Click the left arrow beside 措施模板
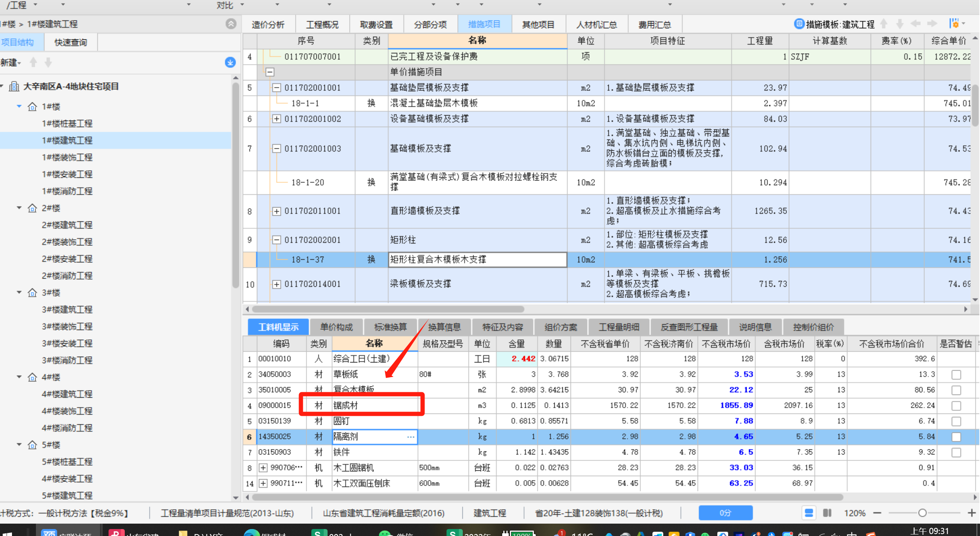This screenshot has width=980, height=536. coord(915,24)
